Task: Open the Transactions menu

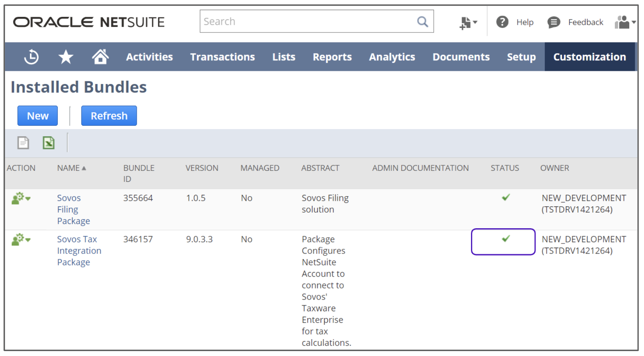Action: click(222, 57)
